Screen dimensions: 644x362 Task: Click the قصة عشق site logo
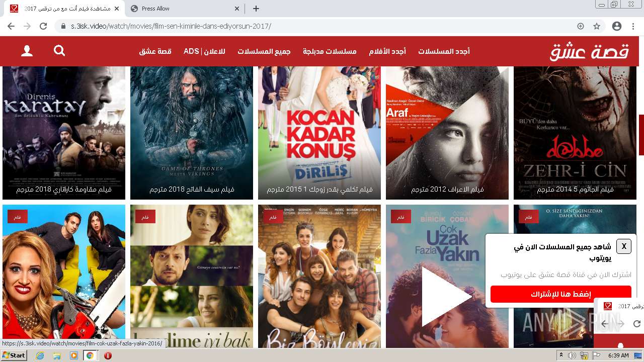[589, 51]
